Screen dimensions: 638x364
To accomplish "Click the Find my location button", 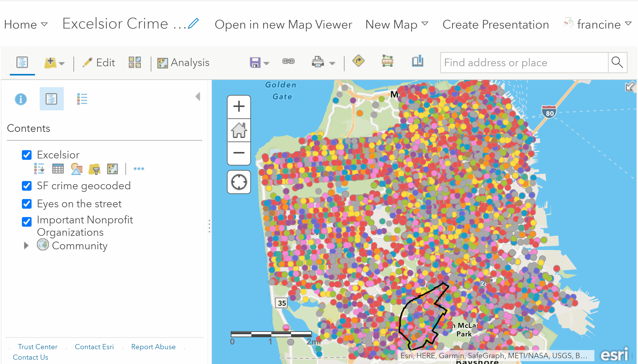I will (239, 182).
